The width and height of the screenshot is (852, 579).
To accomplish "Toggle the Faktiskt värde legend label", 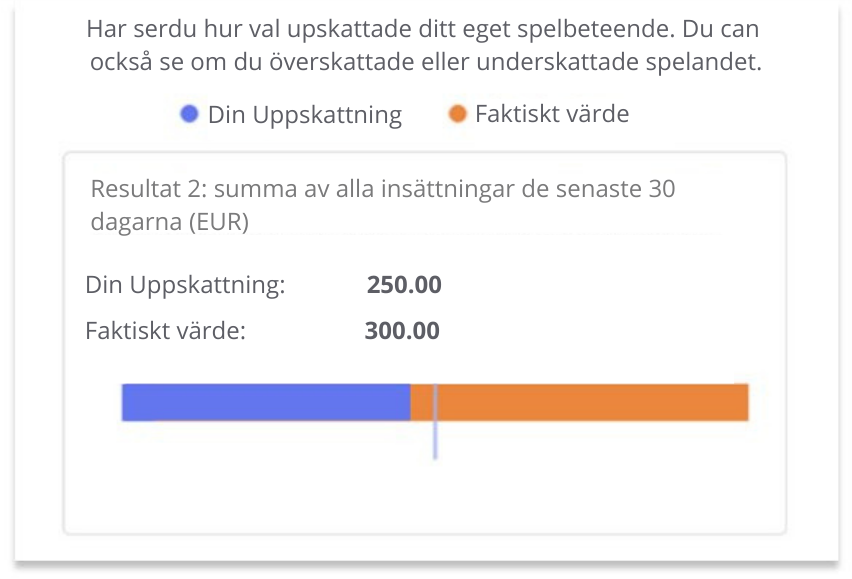I will tap(552, 114).
